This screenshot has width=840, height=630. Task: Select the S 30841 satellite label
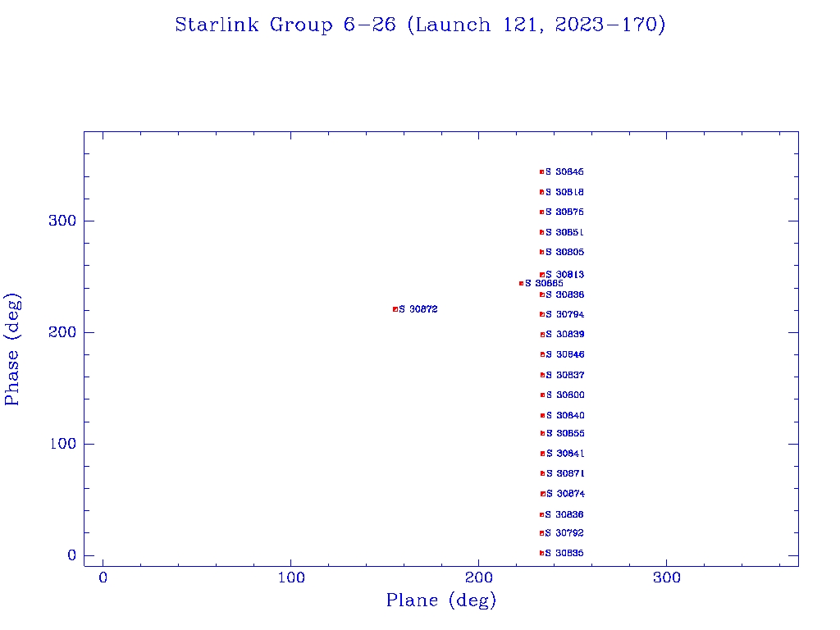click(x=565, y=454)
